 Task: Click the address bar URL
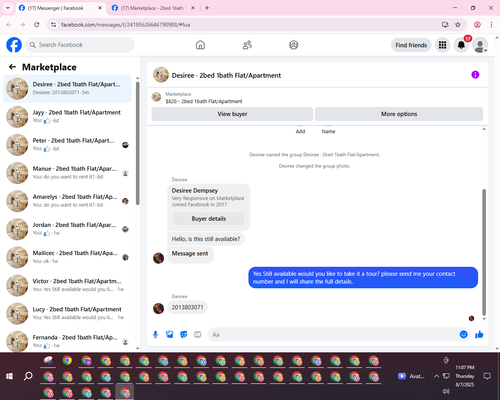click(126, 25)
